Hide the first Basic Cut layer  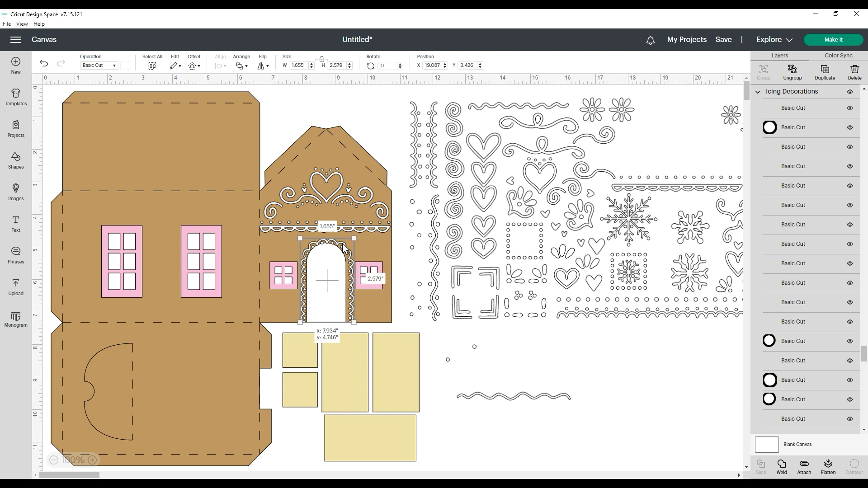coord(850,108)
